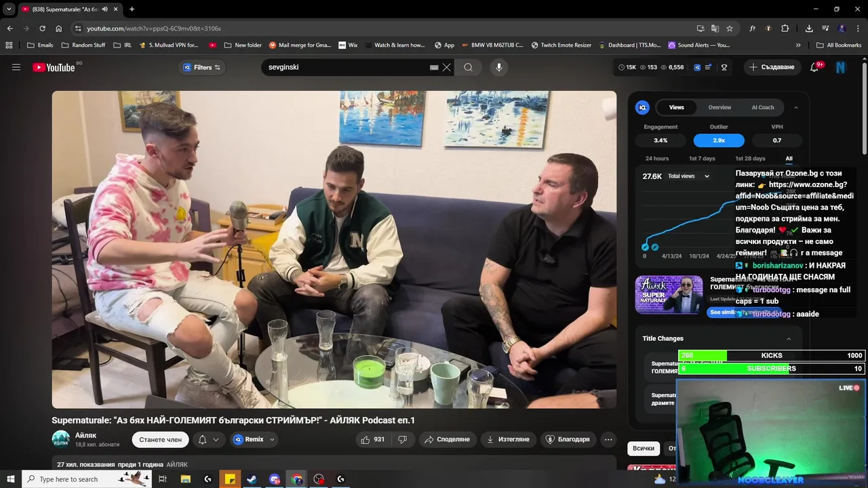
Task: Run search with the magnifier button
Action: tap(469, 67)
